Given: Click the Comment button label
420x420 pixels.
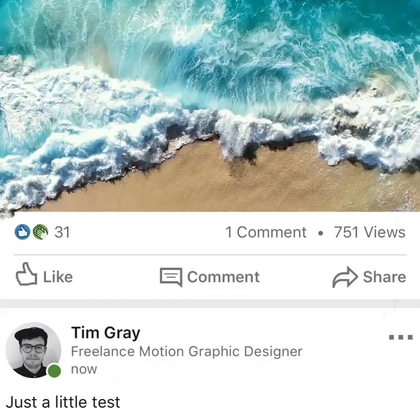Looking at the screenshot, I should coord(223,277).
